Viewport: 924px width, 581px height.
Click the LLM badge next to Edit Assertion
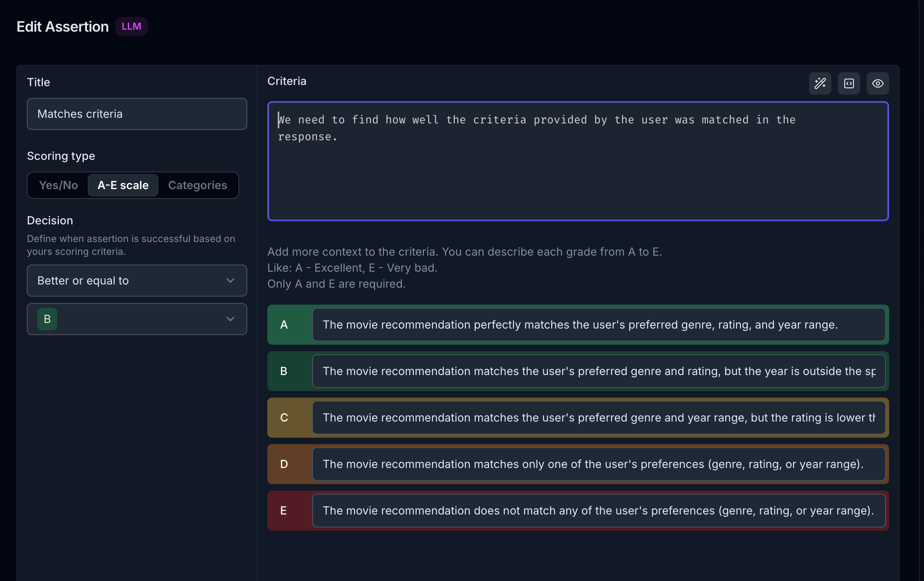point(131,26)
